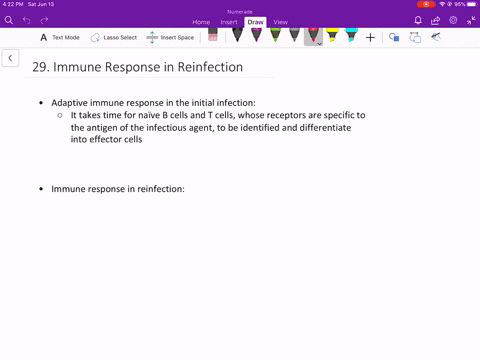480x360 pixels.
Task: Tap the clock showing 4:22 PM
Action: 13,4
